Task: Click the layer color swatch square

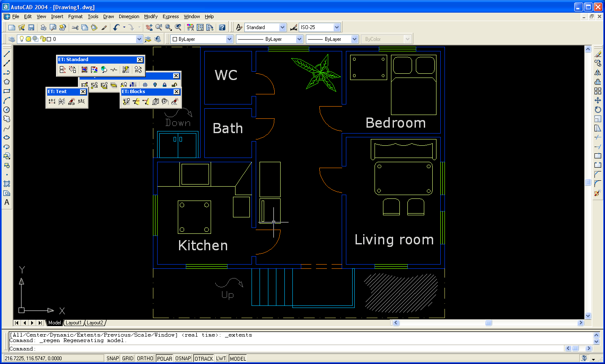Action: (x=49, y=39)
